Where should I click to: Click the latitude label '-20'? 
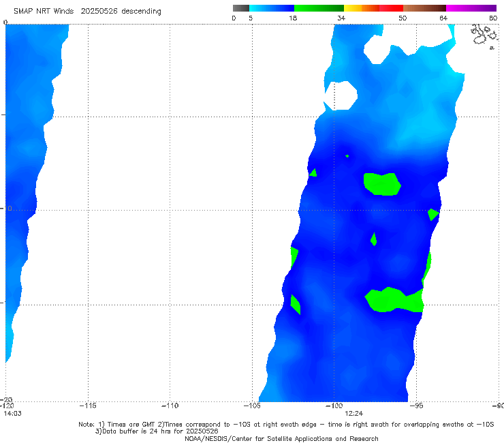tap(5, 399)
